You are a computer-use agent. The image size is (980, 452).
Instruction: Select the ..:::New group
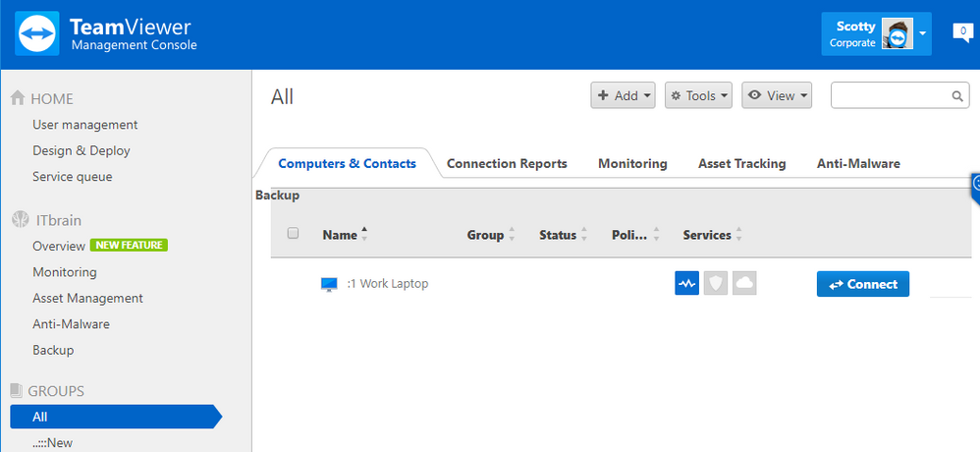pyautogui.click(x=52, y=442)
